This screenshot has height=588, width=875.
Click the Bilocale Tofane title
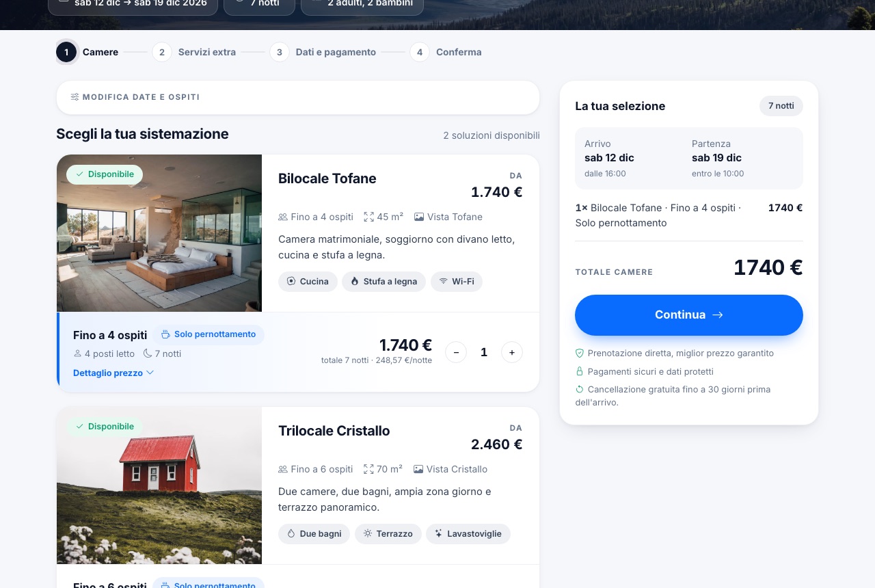coord(327,178)
